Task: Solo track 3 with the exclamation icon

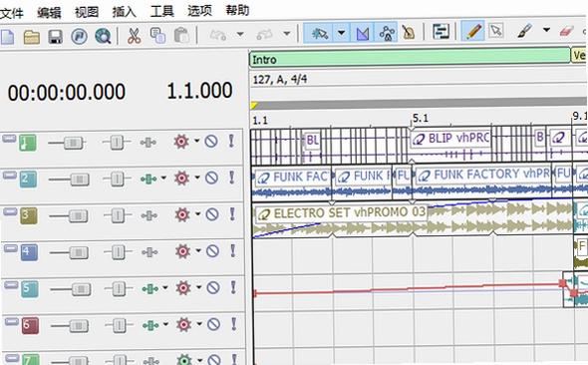Action: [x=232, y=214]
